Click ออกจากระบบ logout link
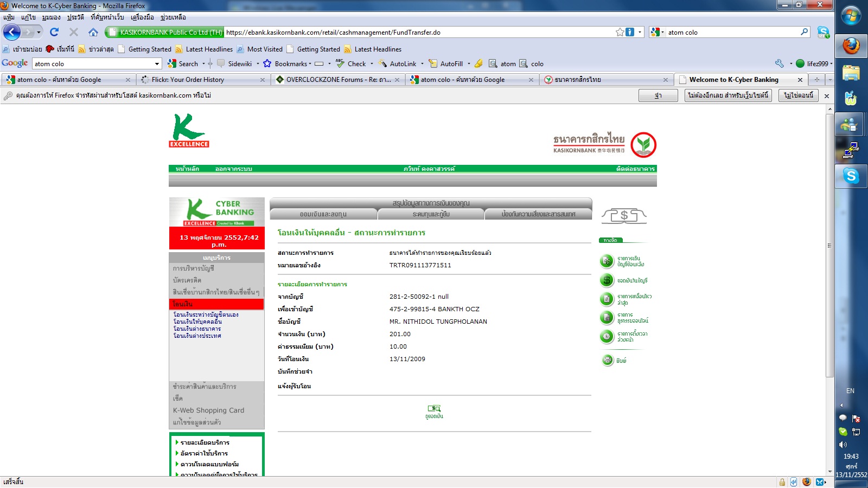The height and width of the screenshot is (488, 868). point(233,169)
